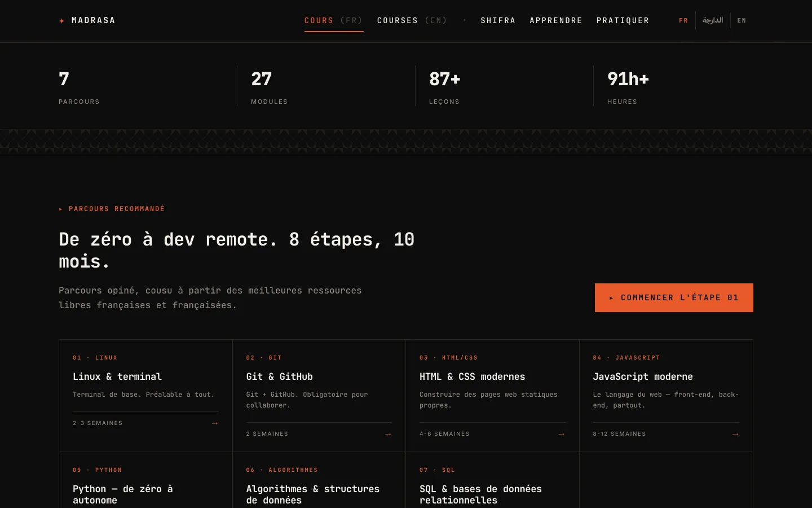Open the HTML & CSS modernes card title

point(473,376)
